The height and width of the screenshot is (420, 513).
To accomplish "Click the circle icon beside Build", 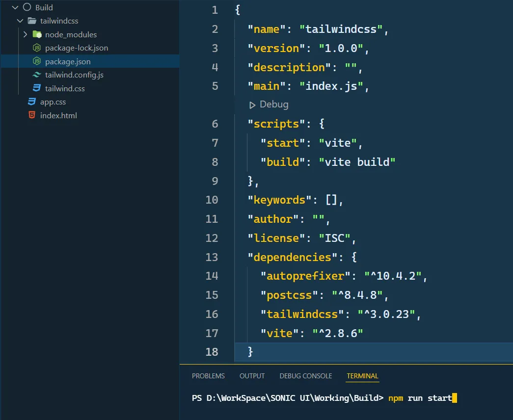I will pyautogui.click(x=27, y=7).
